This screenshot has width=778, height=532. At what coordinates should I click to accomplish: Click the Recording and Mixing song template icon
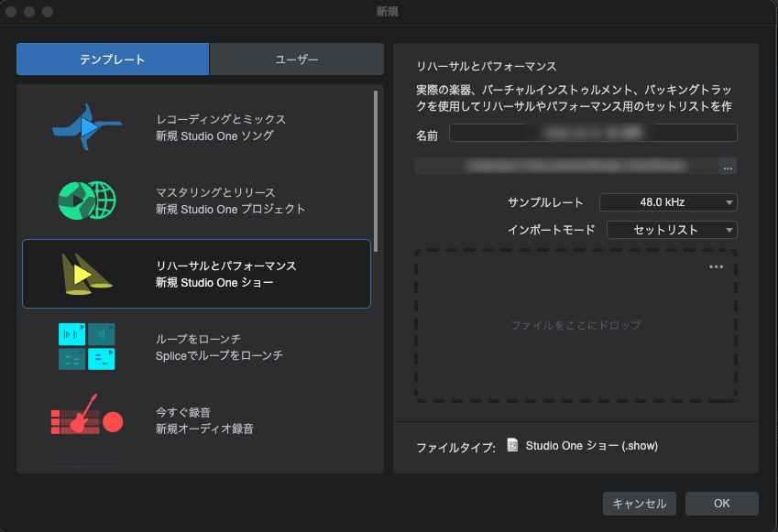point(87,127)
